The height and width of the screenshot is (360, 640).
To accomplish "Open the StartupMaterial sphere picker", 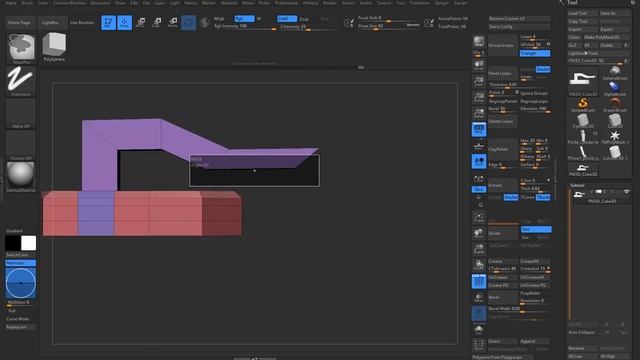I will (21, 178).
